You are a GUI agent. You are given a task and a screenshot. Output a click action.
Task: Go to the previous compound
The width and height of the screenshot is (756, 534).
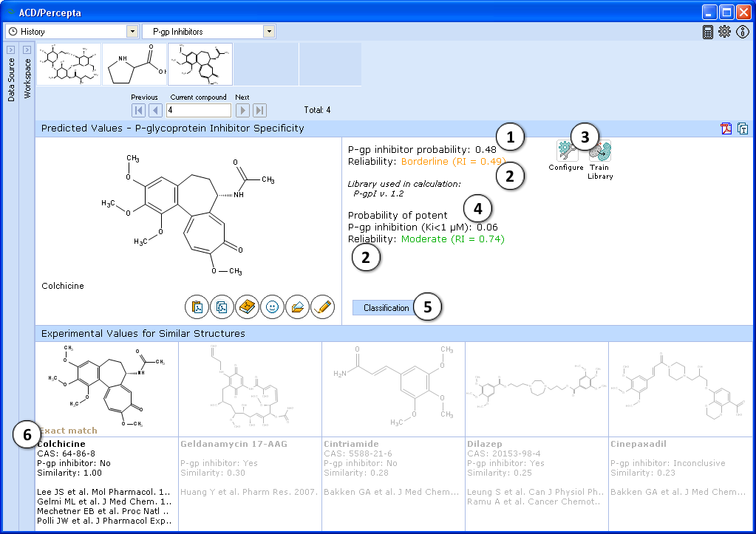click(x=155, y=110)
